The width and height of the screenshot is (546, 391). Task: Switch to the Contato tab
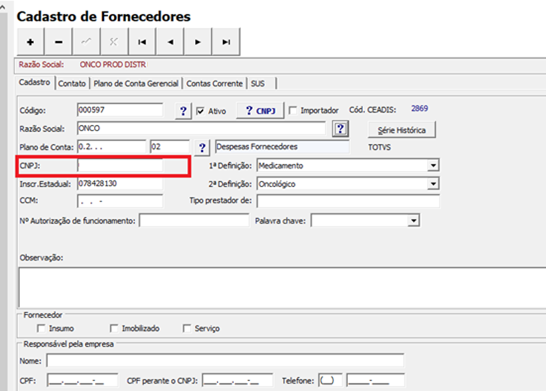[x=72, y=84]
